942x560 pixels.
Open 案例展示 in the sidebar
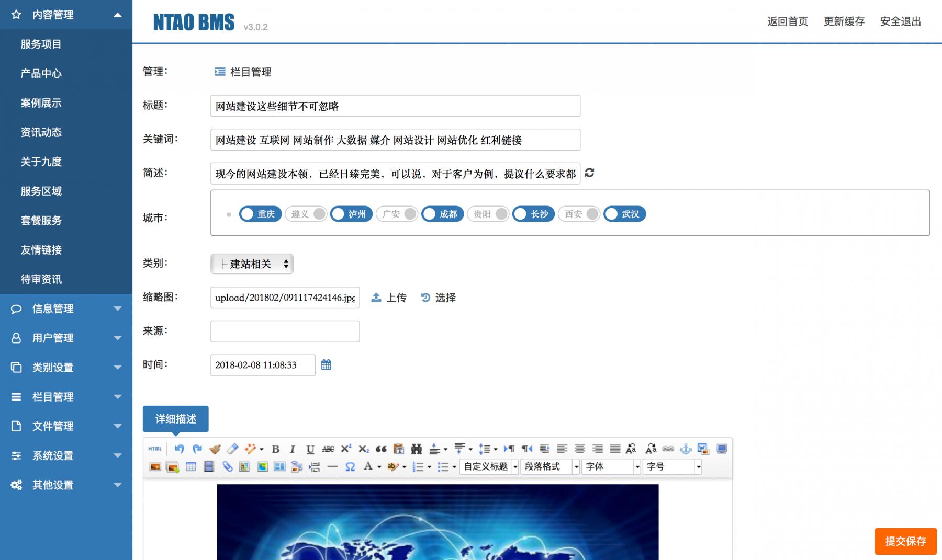pyautogui.click(x=41, y=103)
